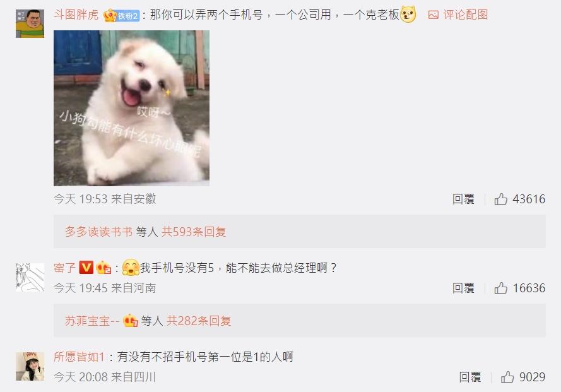The image size is (561, 392).
Task: Expand the 共282条回复 replies
Action: point(199,321)
